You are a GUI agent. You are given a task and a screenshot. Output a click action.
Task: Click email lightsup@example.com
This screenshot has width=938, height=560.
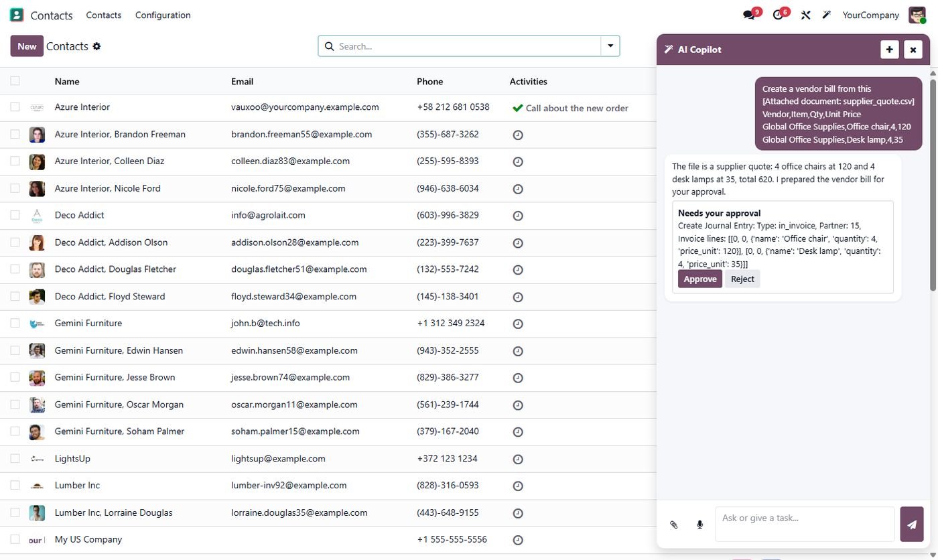pyautogui.click(x=278, y=458)
